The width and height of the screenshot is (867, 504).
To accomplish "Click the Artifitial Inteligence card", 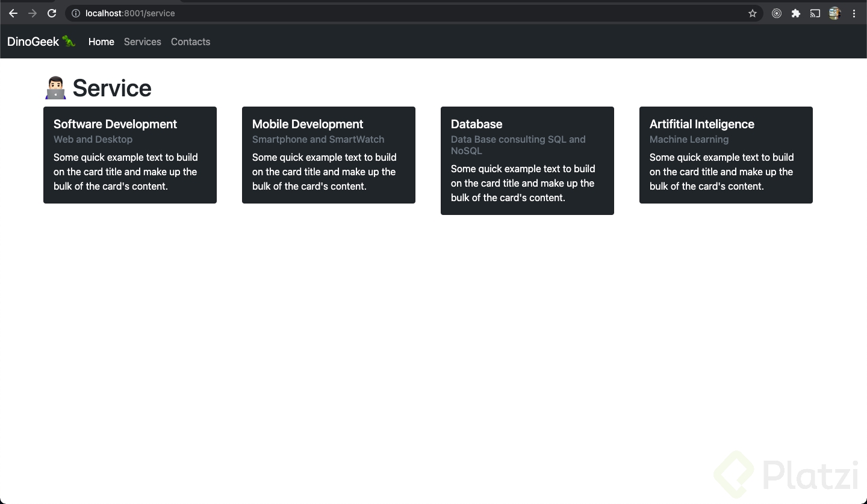I will pos(726,155).
